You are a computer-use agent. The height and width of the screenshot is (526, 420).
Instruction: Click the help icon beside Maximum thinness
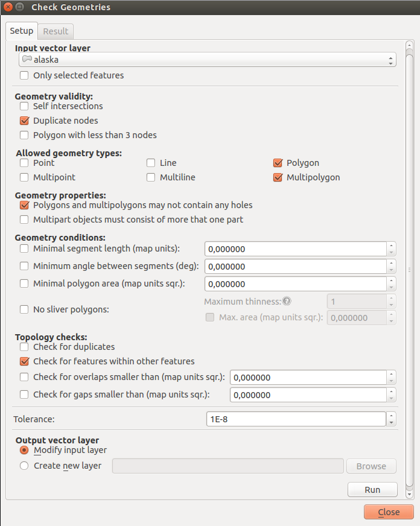coord(287,302)
